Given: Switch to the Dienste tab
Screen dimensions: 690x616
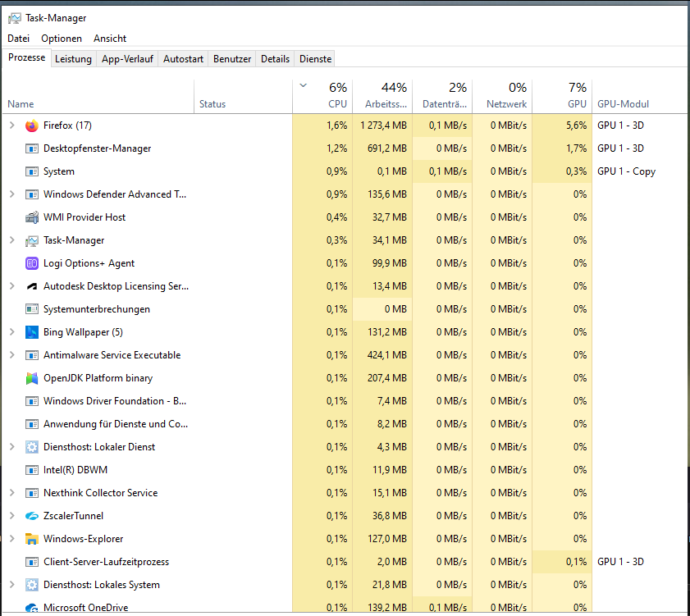Looking at the screenshot, I should [316, 59].
